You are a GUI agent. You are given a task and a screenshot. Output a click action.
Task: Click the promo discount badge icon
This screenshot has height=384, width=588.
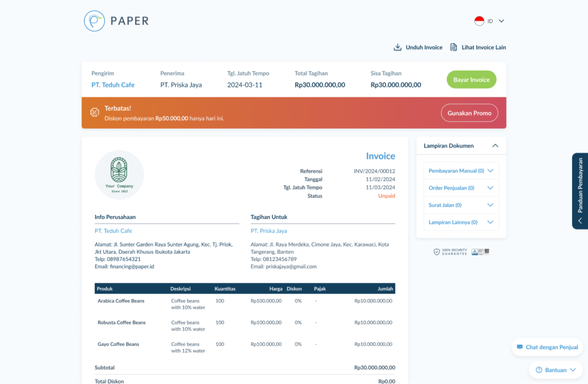(x=95, y=113)
